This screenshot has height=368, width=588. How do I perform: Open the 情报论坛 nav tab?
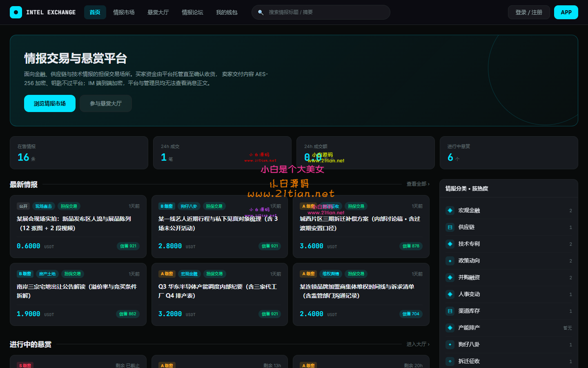pos(192,12)
